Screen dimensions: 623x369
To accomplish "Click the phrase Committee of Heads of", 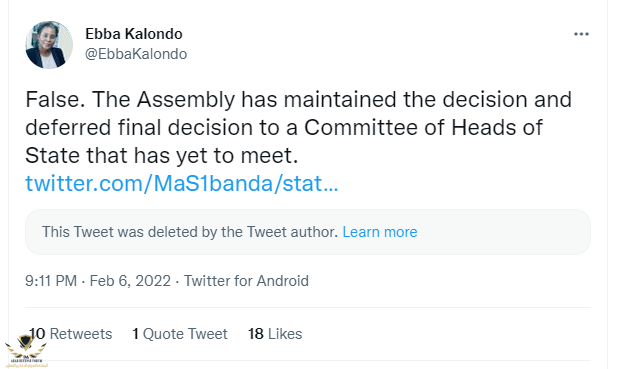I will pyautogui.click(x=423, y=128).
